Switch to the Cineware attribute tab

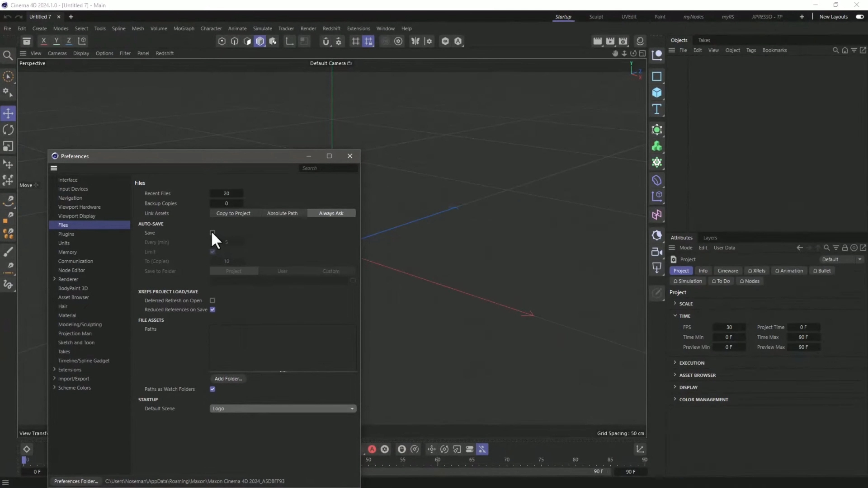(727, 271)
